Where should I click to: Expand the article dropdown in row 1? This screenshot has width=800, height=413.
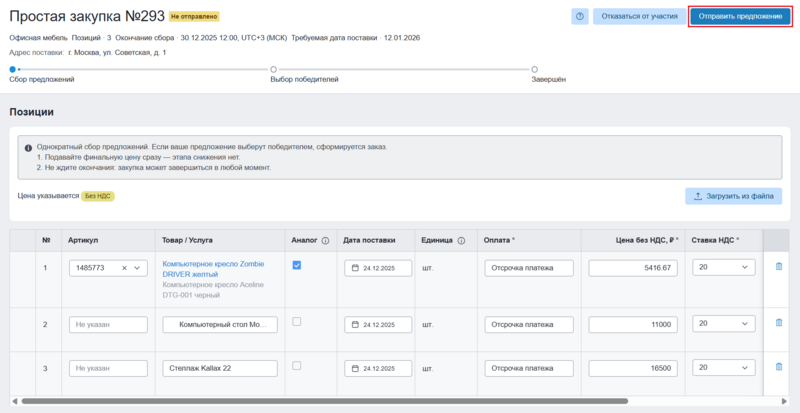click(x=140, y=268)
